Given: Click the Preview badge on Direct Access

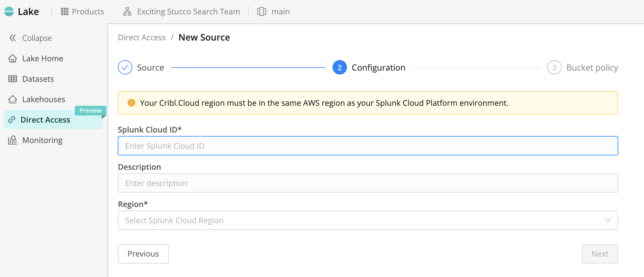Looking at the screenshot, I should 90,111.
